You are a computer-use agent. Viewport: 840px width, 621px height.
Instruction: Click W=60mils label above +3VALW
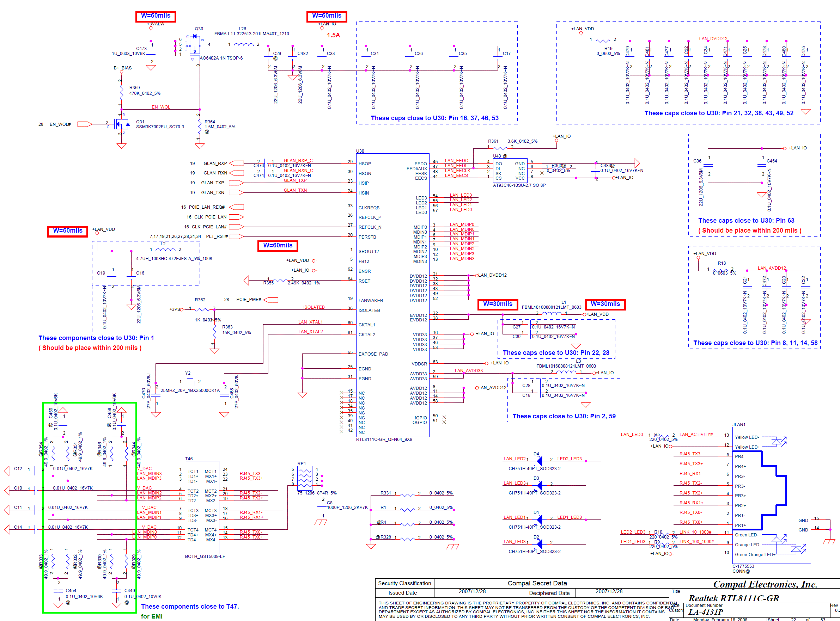(156, 16)
